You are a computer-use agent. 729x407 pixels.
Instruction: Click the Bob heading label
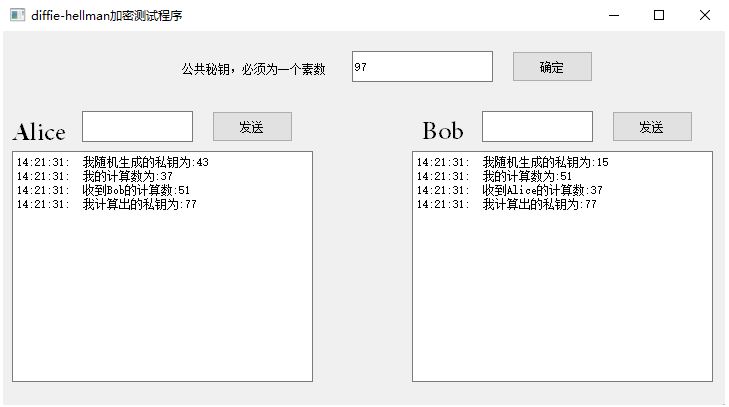443,131
